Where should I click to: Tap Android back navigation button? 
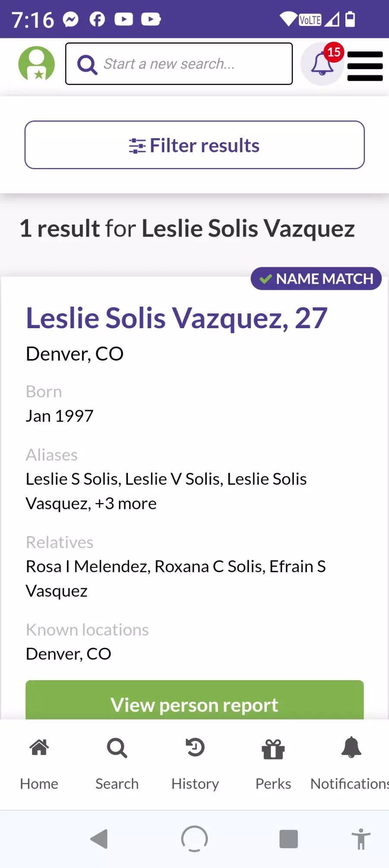point(99,839)
